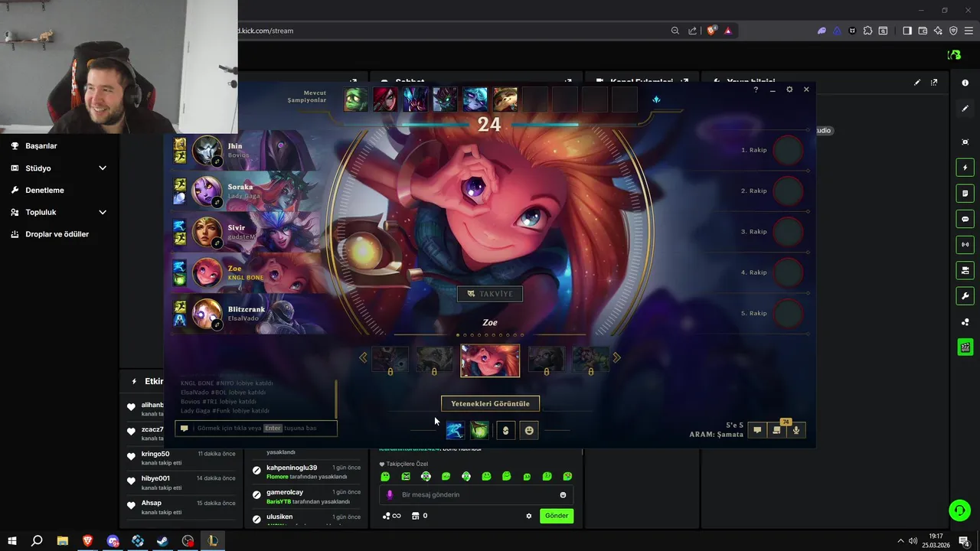Open League client help question mark

tap(756, 90)
